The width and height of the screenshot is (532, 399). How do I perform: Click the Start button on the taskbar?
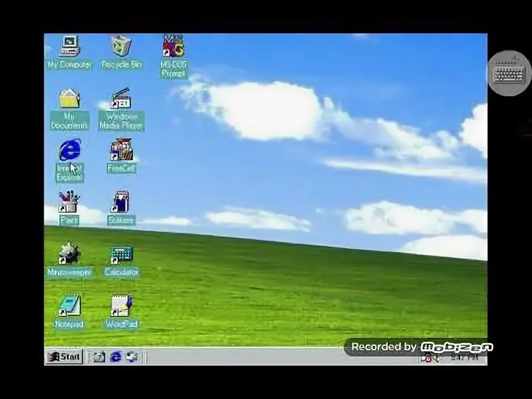click(x=64, y=357)
